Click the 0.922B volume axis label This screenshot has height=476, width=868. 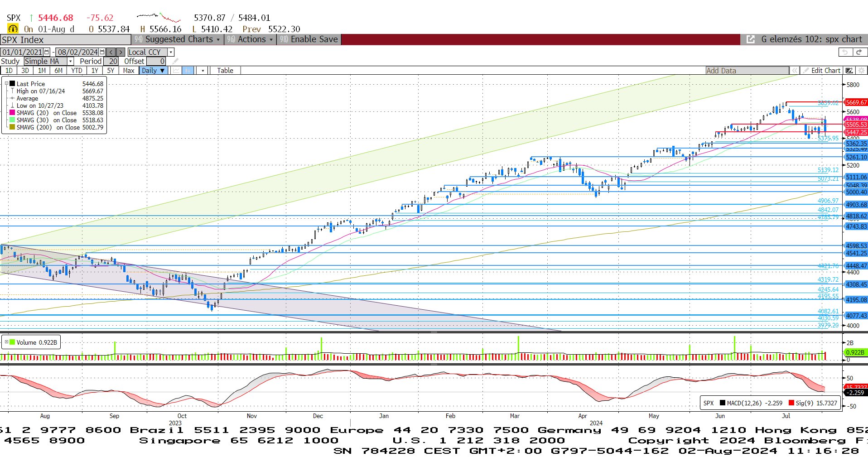[x=855, y=352]
